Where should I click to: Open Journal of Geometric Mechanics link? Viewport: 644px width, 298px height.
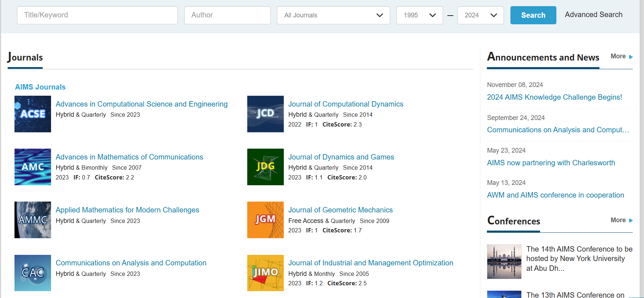[340, 210]
